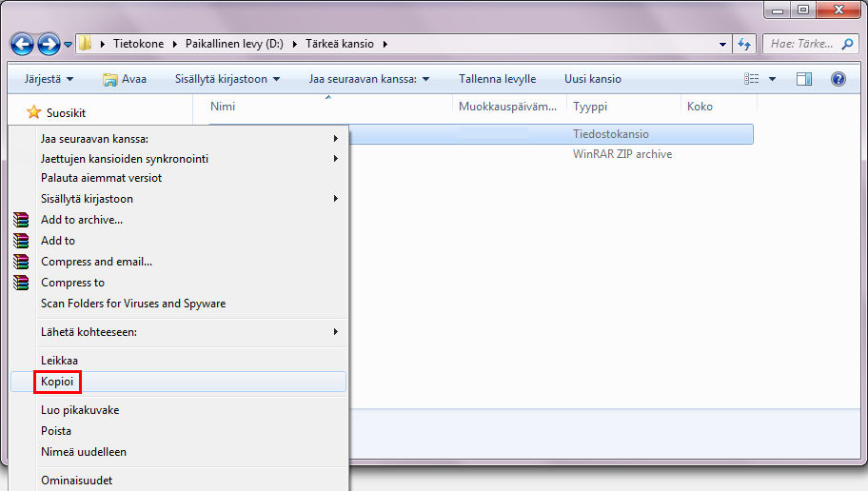Click the refresh button beside address bar
The image size is (868, 491).
pyautogui.click(x=744, y=44)
